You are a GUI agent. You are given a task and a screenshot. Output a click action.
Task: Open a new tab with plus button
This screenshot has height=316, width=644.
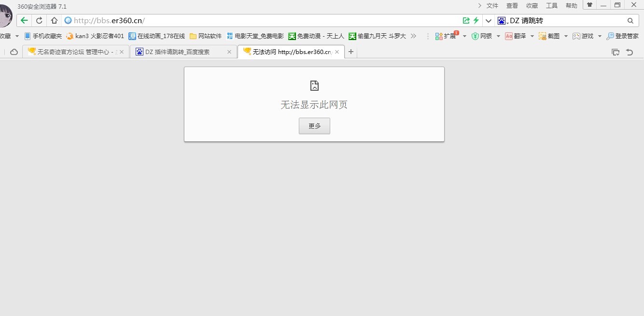[x=351, y=52]
